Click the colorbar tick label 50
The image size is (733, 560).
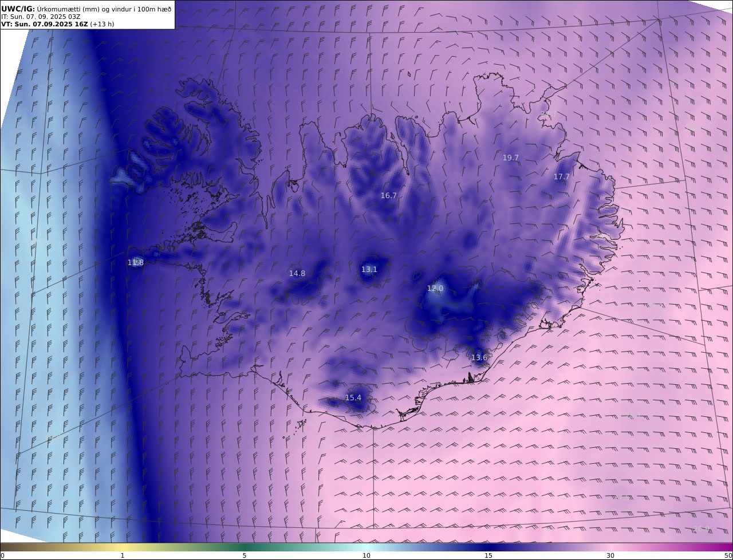pyautogui.click(x=728, y=555)
